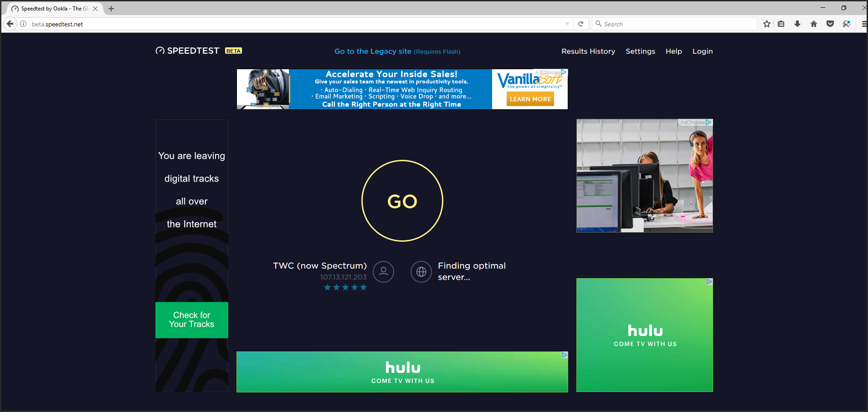Click the browser Search field

point(675,24)
